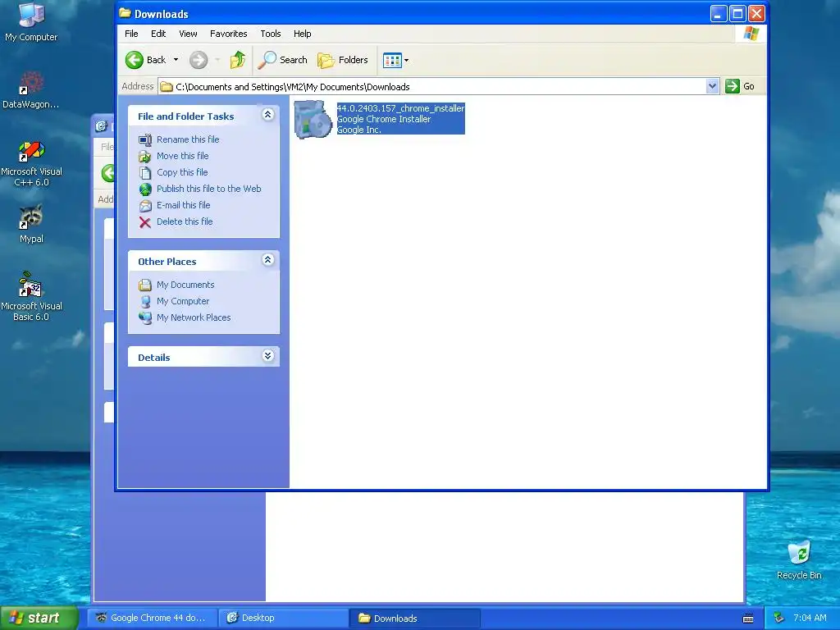
Task: Open the File menu
Action: pyautogui.click(x=131, y=34)
